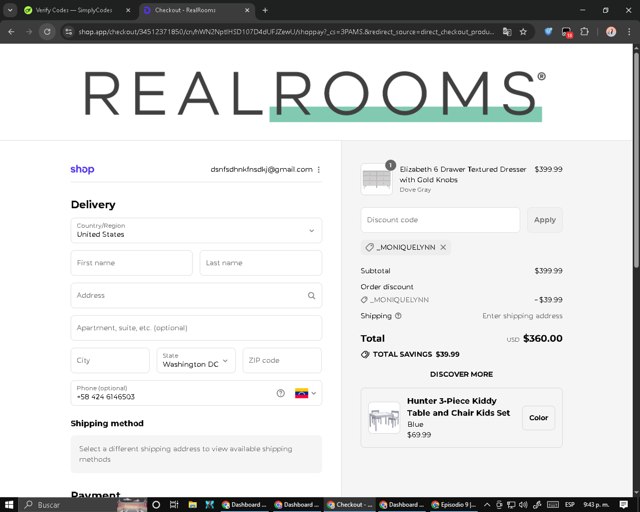Screen dimensions: 640x512
Task: Click the tag icon on _MONIQUELYNN chip
Action: [x=369, y=247]
